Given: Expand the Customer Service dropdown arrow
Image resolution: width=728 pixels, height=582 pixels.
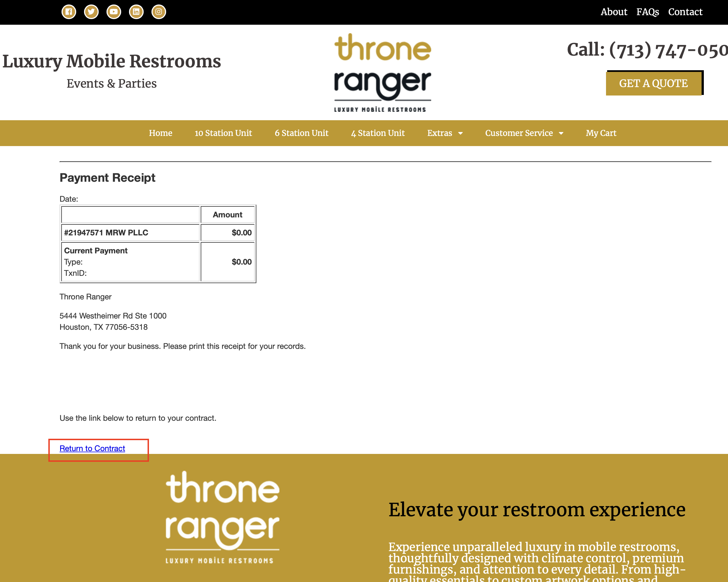Looking at the screenshot, I should 561,133.
